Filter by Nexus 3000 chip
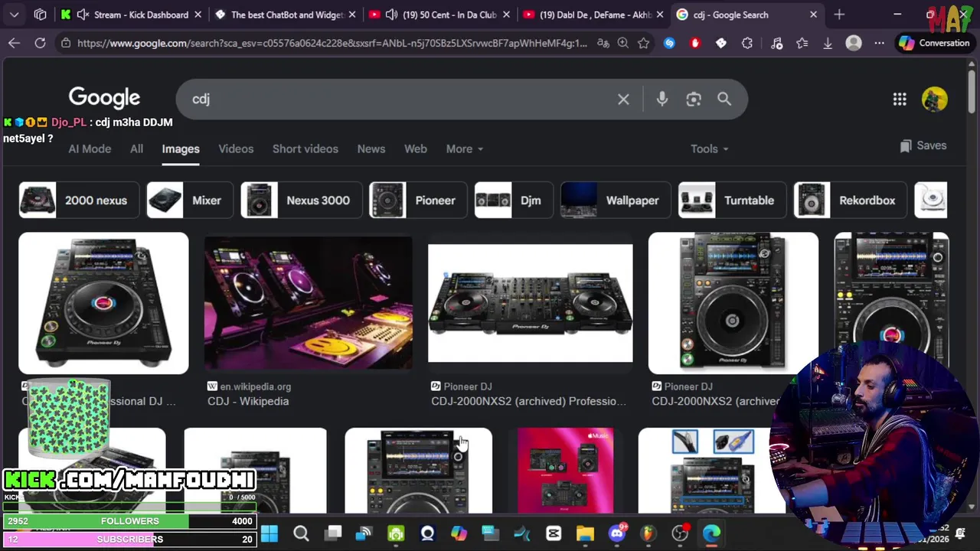Viewport: 980px width, 551px height. tap(301, 201)
